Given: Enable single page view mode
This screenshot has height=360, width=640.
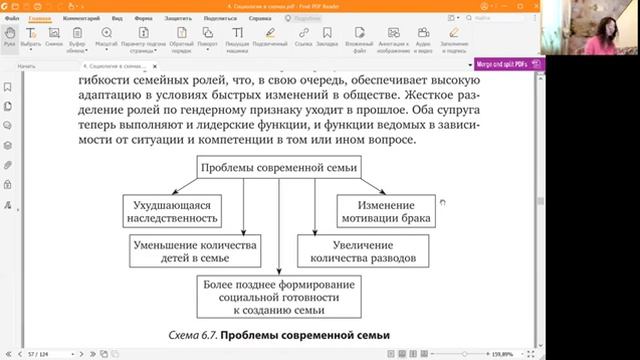Looking at the screenshot, I should pos(391,354).
